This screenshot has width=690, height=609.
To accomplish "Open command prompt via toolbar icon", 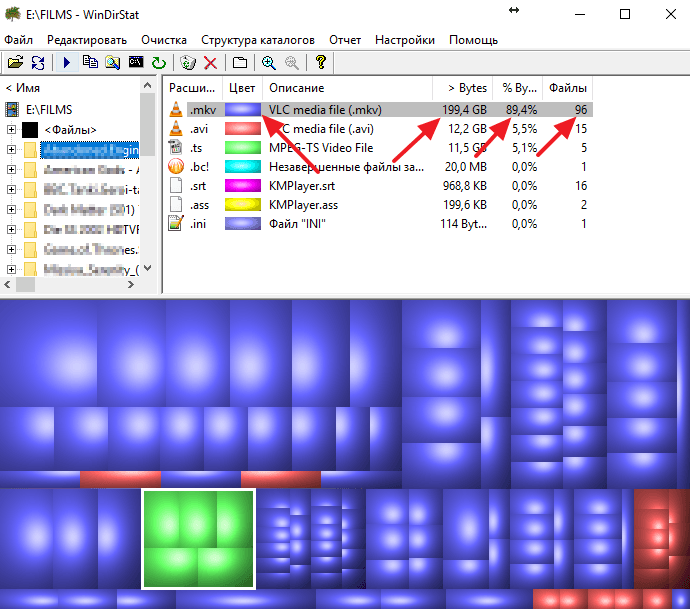I will coord(135,63).
